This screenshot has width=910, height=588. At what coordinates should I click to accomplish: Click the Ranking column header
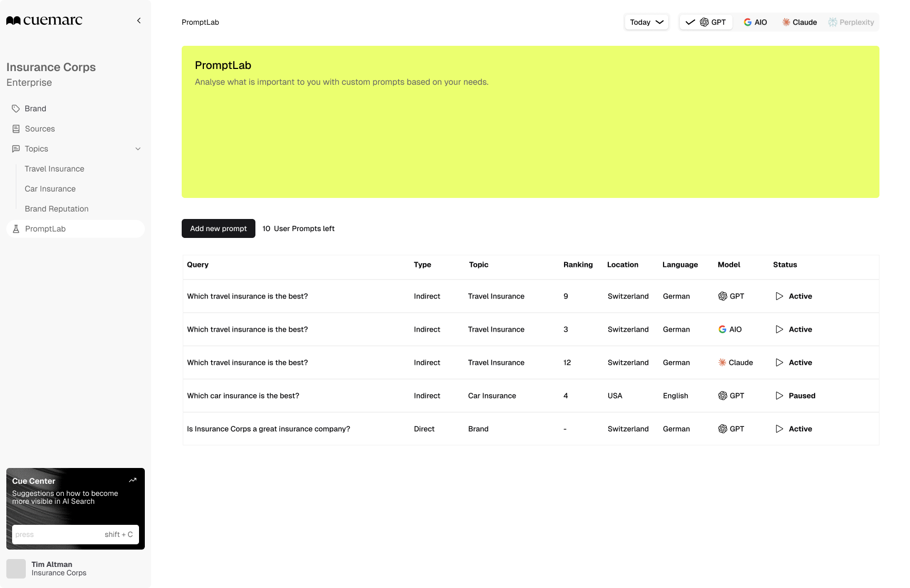pos(578,264)
